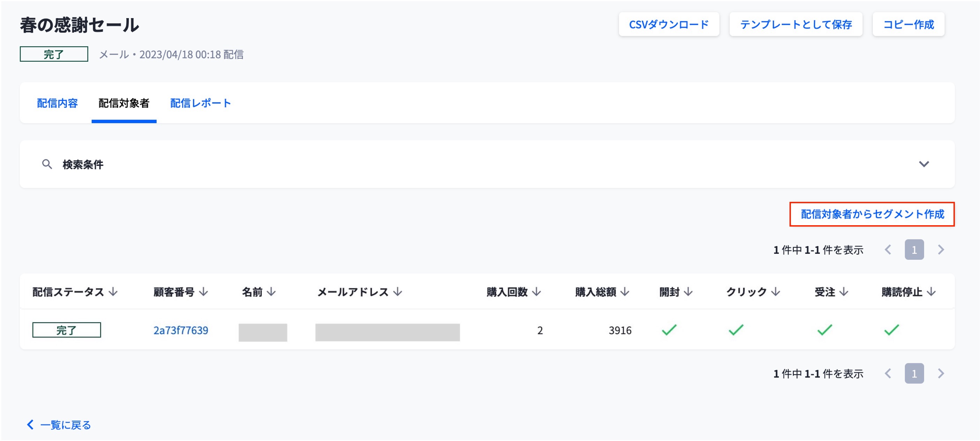Screen dimensions: 980x441
Task: Sort by 購入総額 arrow icon
Action: click(x=625, y=291)
